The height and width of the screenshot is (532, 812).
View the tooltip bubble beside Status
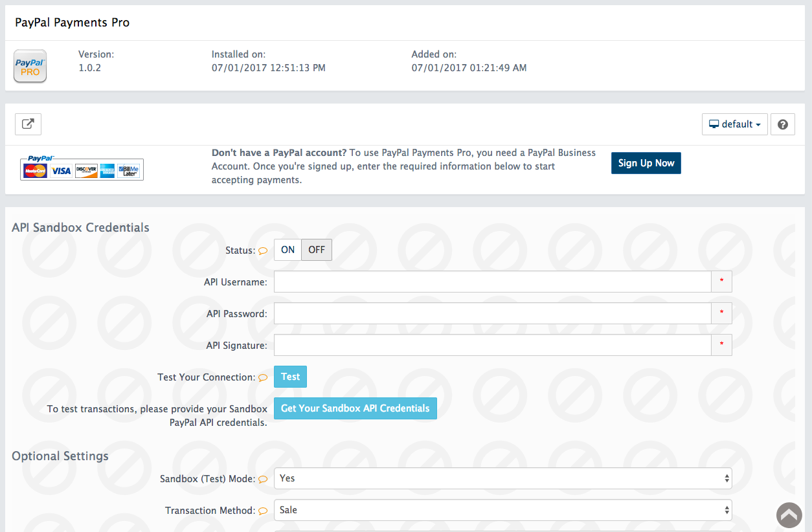263,250
